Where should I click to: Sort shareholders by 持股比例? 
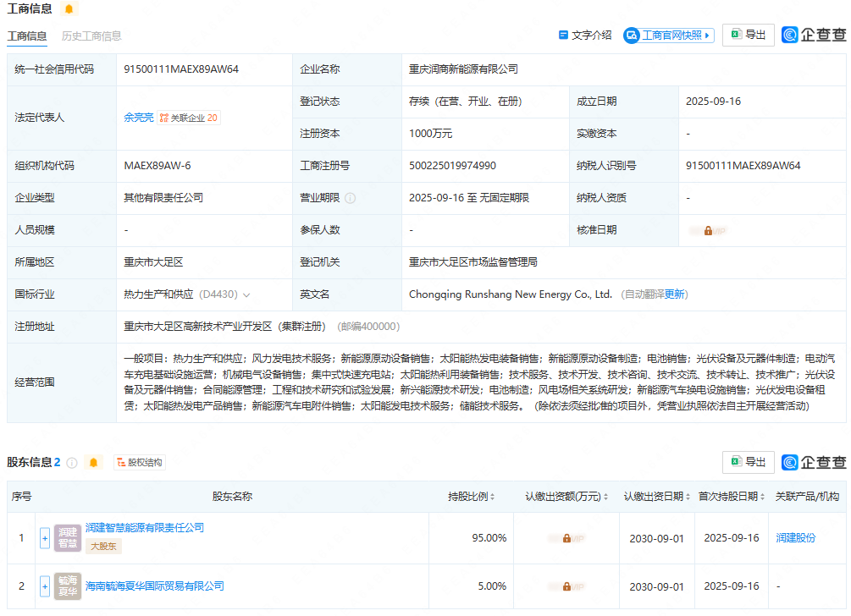point(492,497)
